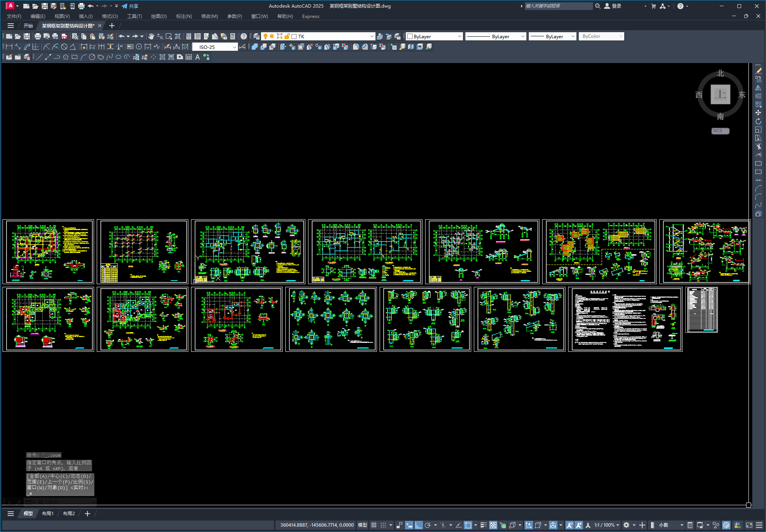Switch to the 布局1 layout tab
Screen dimensions: 766x532
click(x=48, y=513)
